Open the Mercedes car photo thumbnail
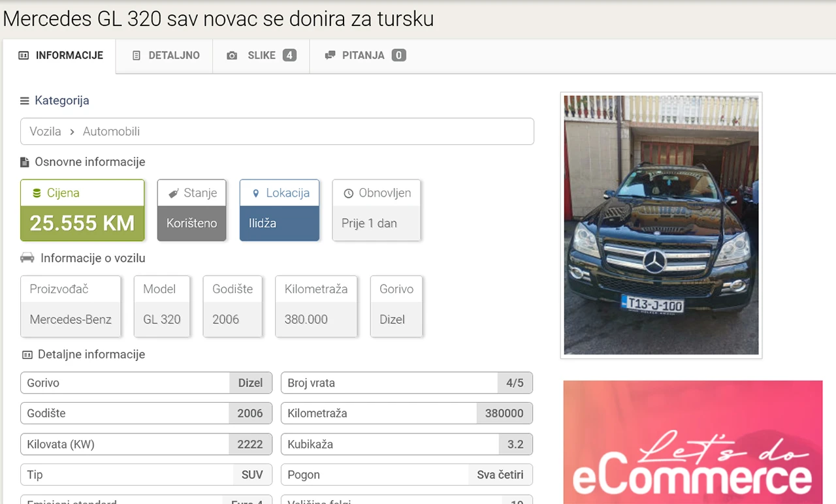 (x=661, y=225)
